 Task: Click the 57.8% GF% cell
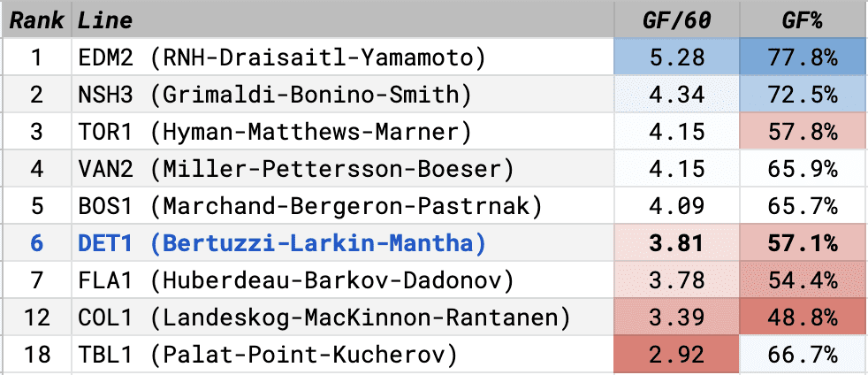tap(803, 132)
